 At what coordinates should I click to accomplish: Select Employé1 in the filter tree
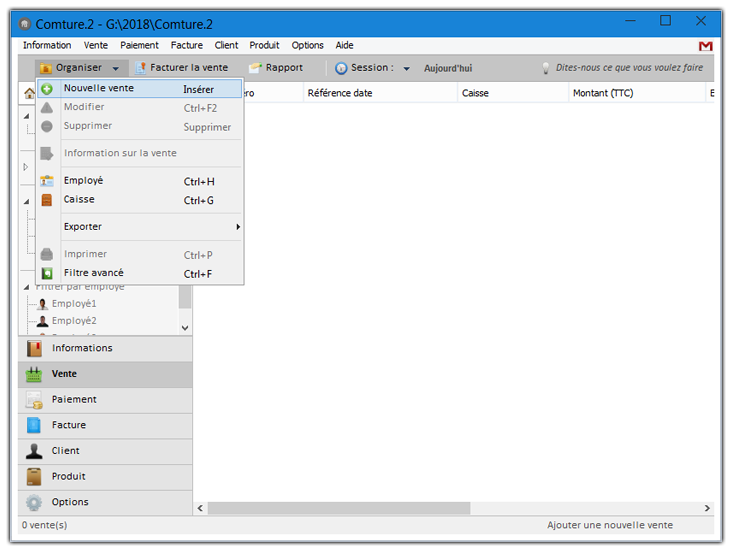(x=74, y=303)
